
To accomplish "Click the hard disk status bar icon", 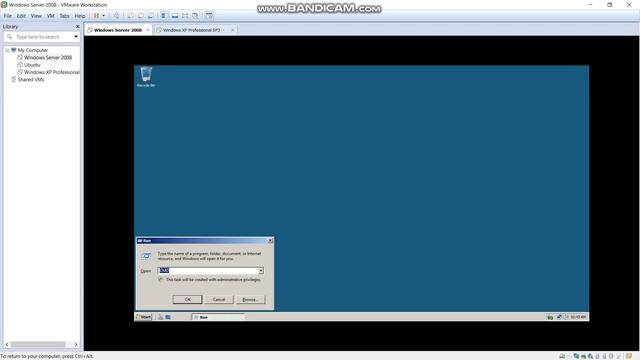I will (562, 356).
